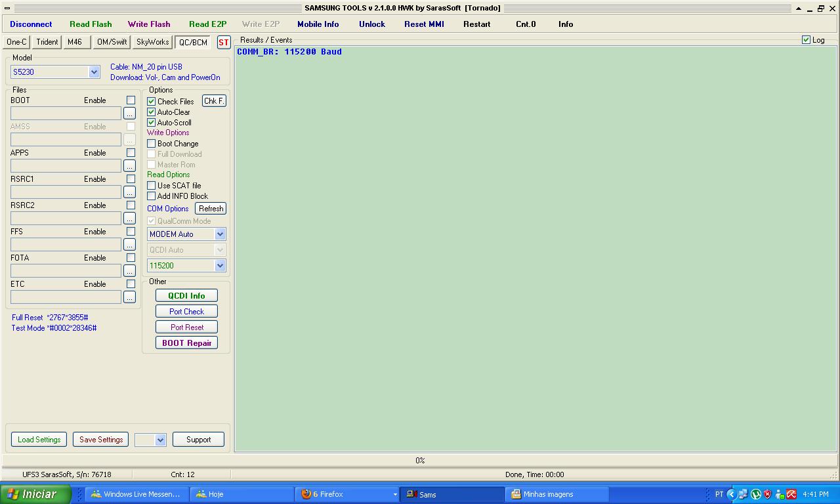Click the application system menu icon in title bar
The image size is (840, 504).
7,8
